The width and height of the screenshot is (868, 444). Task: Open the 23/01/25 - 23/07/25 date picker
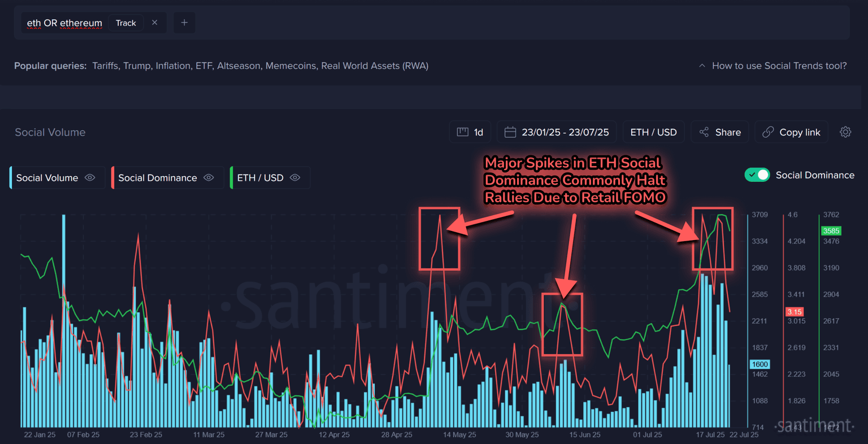point(565,132)
